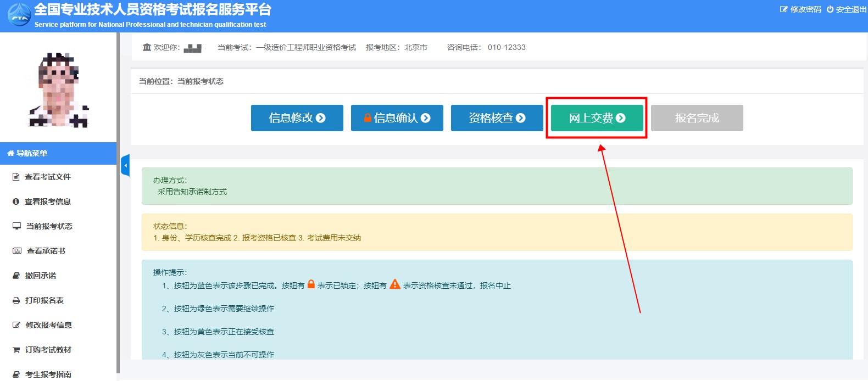
Task: Click the 修改密码 link in header
Action: 800,9
